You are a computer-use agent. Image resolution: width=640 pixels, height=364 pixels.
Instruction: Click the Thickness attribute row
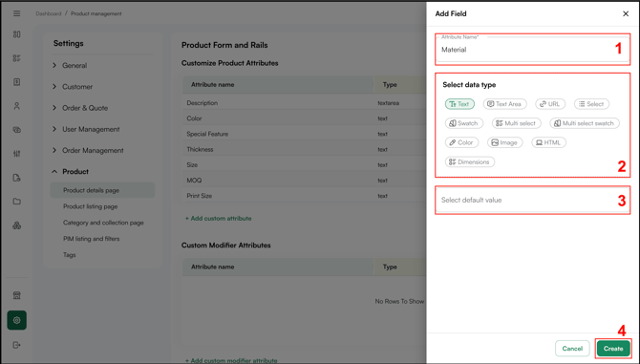click(x=304, y=149)
